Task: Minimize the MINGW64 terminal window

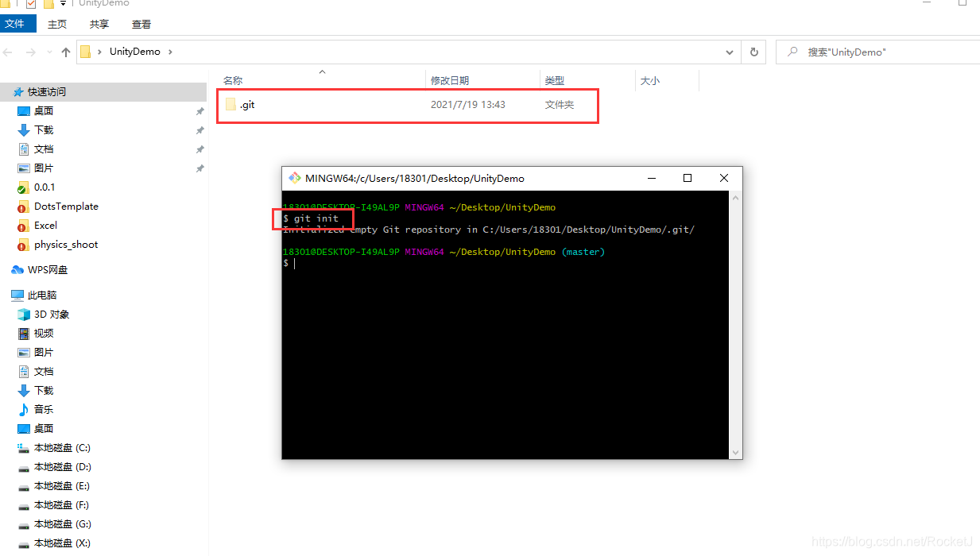Action: pos(651,178)
